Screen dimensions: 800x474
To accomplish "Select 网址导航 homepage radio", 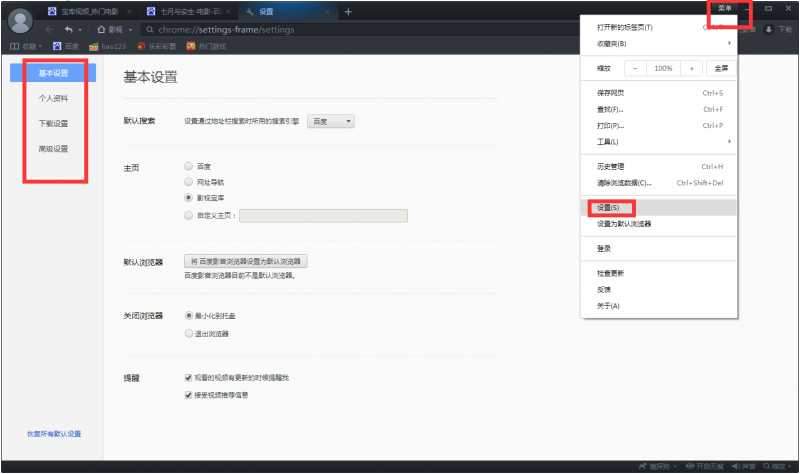I will pyautogui.click(x=188, y=182).
